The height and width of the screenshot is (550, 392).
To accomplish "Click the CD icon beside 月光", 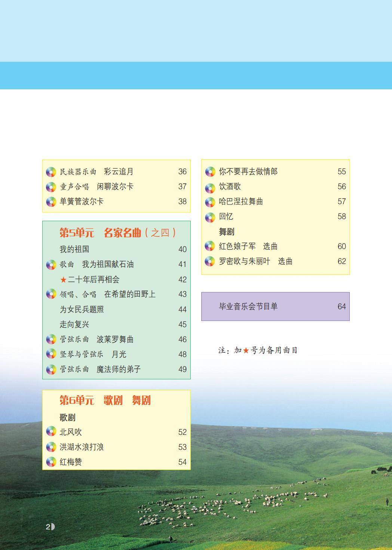I will pos(51,354).
